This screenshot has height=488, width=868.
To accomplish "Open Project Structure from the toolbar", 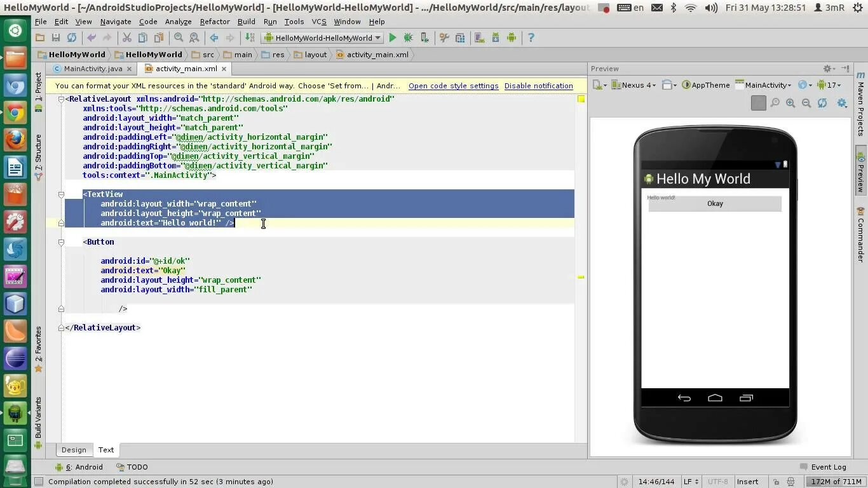I will [460, 37].
